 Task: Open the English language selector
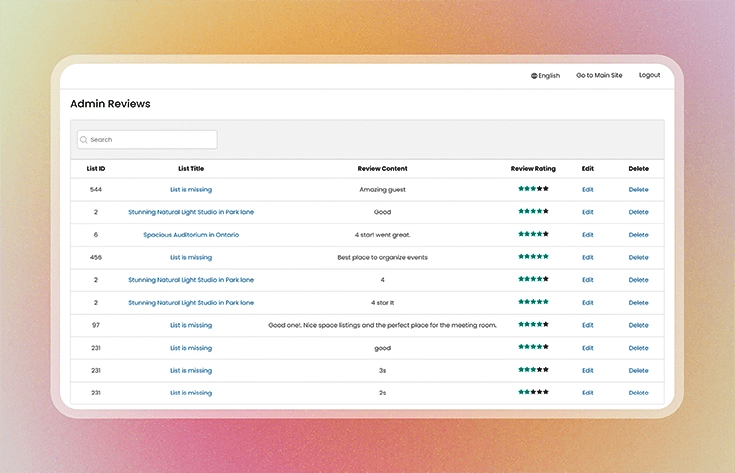click(x=545, y=75)
